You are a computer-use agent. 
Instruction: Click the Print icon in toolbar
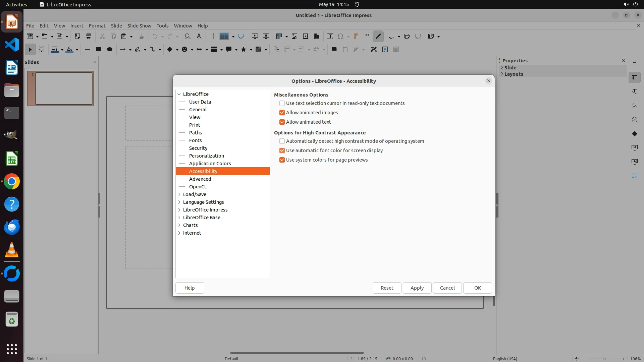(x=89, y=36)
